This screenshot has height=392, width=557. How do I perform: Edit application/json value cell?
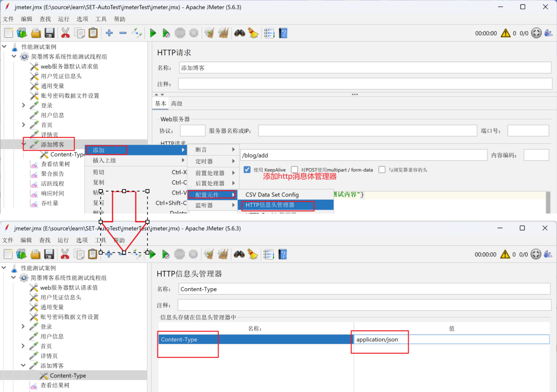pyautogui.click(x=451, y=339)
